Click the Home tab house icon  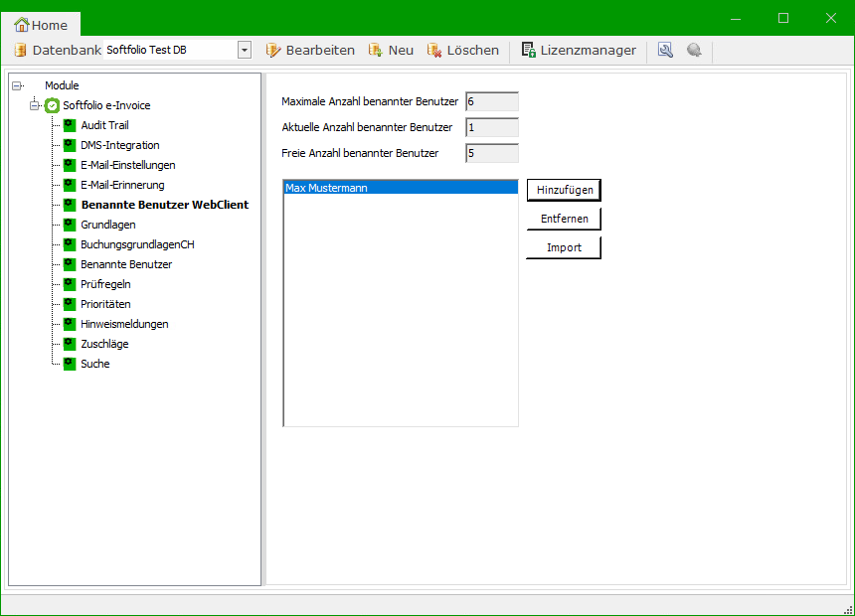[22, 25]
